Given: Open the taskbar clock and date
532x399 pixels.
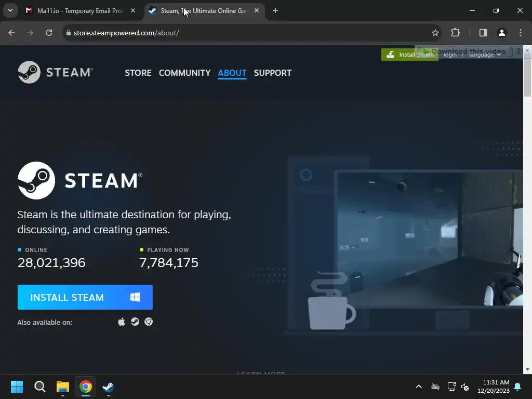Looking at the screenshot, I should point(494,387).
